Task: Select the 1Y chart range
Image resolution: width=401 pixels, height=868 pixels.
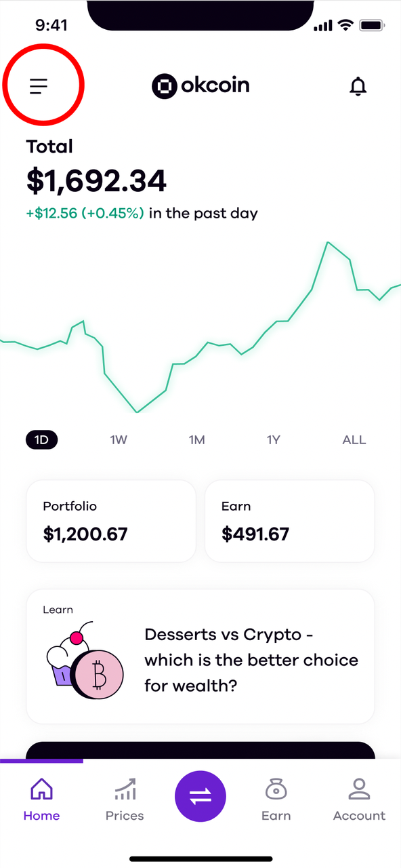Action: [x=273, y=439]
